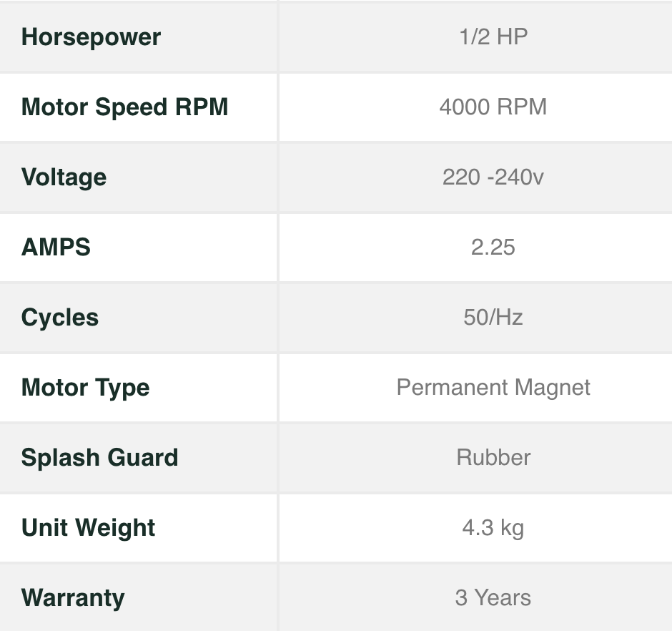This screenshot has height=631, width=672.
Task: Click the Horsepower label cell
Action: [x=92, y=37]
